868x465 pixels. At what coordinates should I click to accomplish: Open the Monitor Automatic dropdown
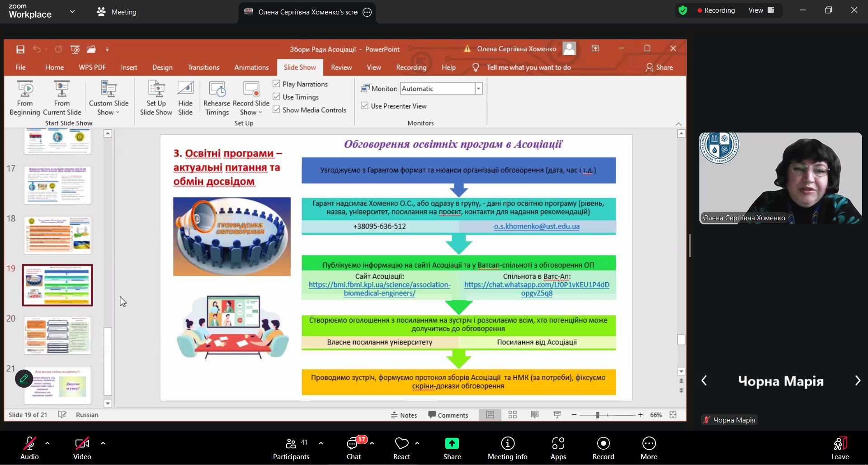click(x=478, y=89)
